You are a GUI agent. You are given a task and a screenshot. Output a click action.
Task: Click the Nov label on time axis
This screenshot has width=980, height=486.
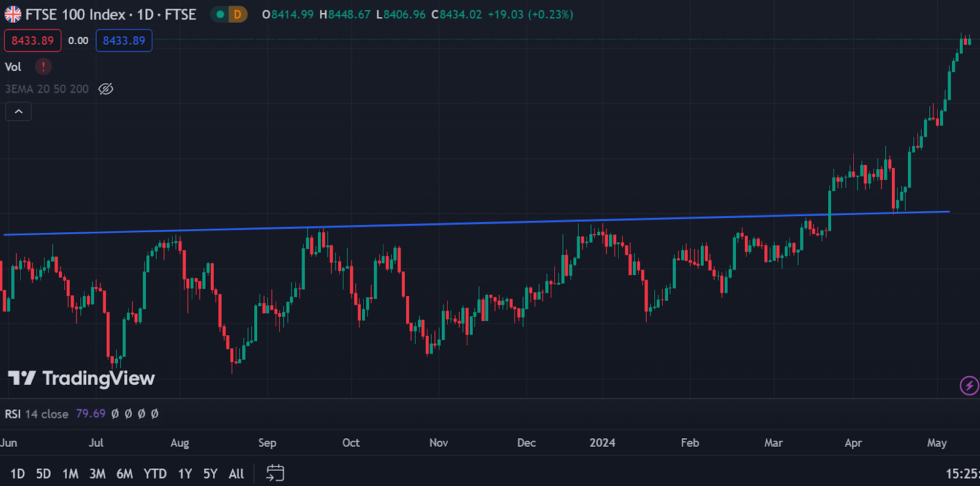pos(439,442)
